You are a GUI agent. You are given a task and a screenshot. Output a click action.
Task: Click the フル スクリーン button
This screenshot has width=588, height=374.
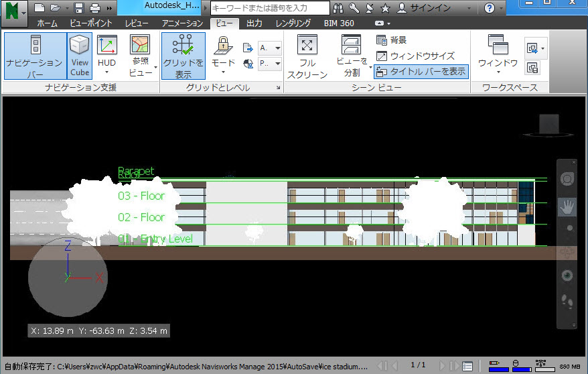tap(307, 56)
